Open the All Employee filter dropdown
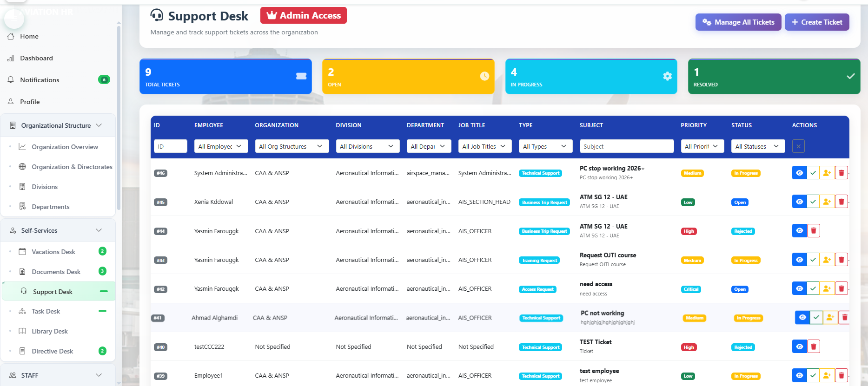This screenshot has width=868, height=386. click(x=221, y=146)
